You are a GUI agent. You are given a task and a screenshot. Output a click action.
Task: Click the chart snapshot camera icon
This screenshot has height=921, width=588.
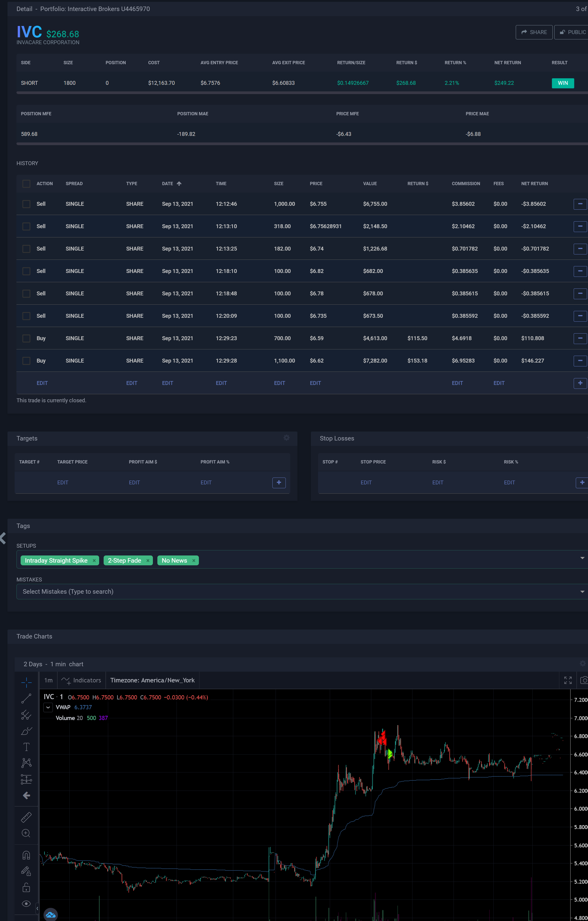pyautogui.click(x=584, y=680)
